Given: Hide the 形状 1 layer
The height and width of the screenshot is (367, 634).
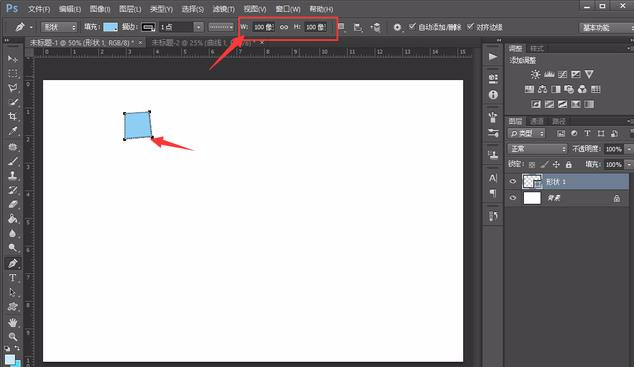Looking at the screenshot, I should 513,182.
